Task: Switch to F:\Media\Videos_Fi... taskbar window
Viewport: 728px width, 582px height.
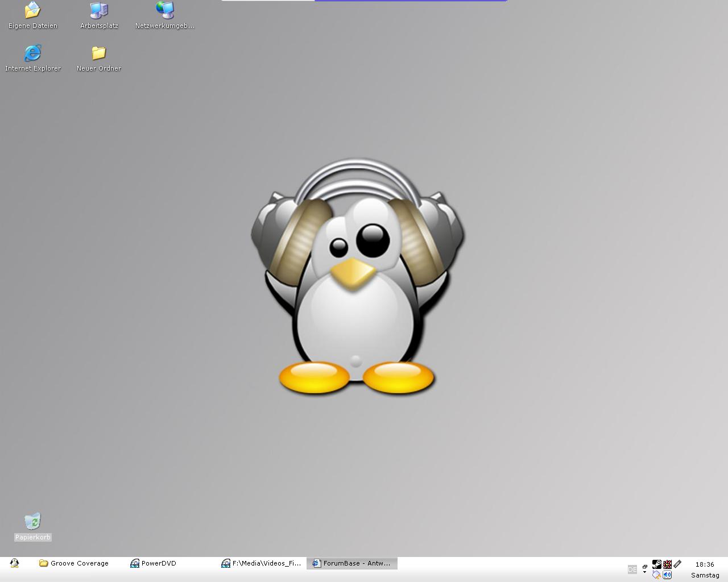Action: point(262,563)
